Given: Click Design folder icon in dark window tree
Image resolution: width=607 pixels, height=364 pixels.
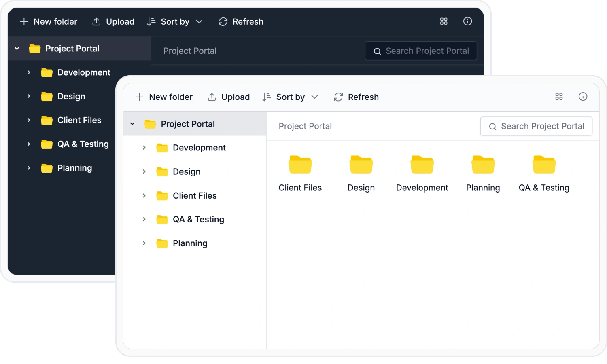Looking at the screenshot, I should coord(47,96).
